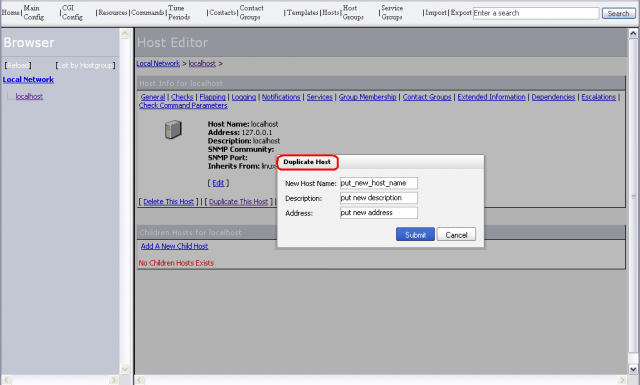Switch to the Notifications section link
Viewport: 640px width, 385px height.
tap(281, 97)
